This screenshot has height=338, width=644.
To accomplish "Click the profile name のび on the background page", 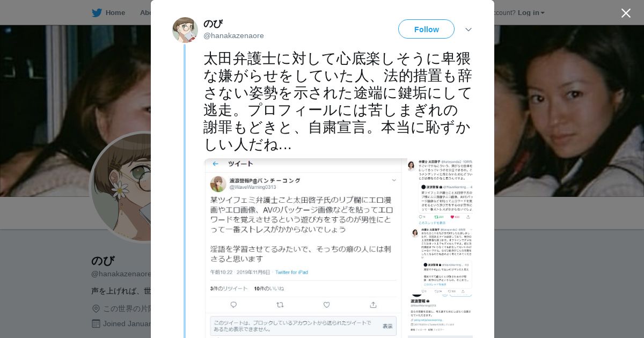I will tap(103, 261).
